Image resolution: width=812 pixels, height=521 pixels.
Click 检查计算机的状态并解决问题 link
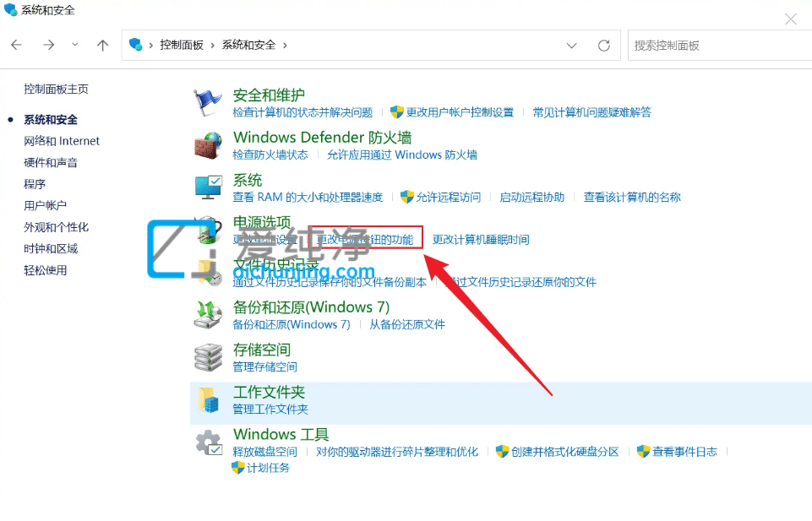[302, 112]
